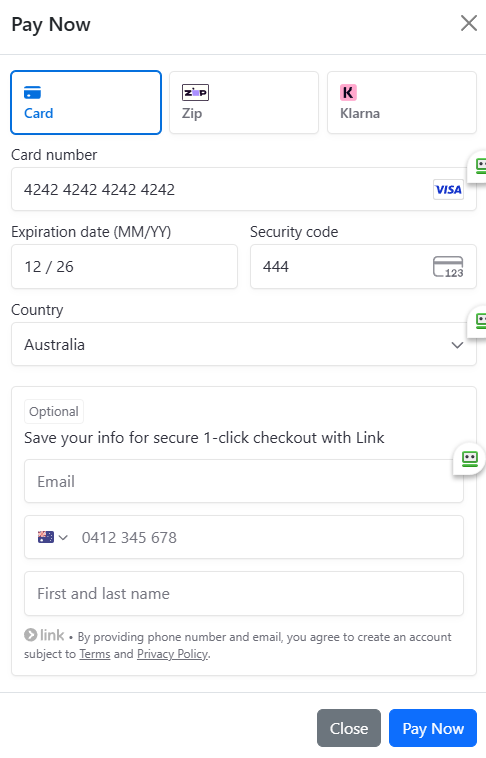Click the CVC card icon in the Security code field

point(448,267)
